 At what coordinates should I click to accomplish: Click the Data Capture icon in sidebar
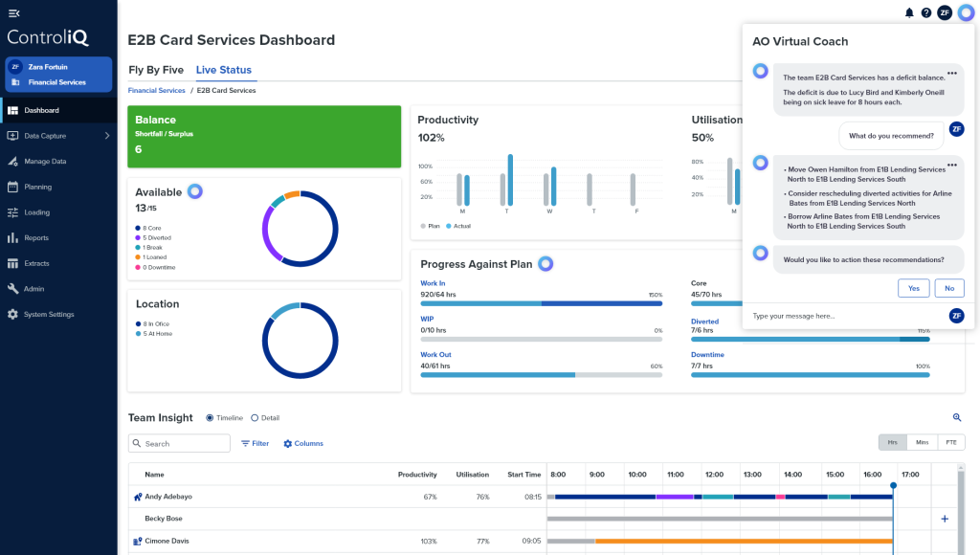click(12, 136)
